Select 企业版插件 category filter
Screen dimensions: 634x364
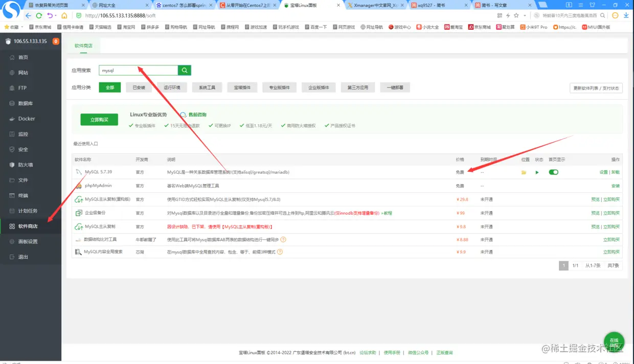[x=319, y=87]
